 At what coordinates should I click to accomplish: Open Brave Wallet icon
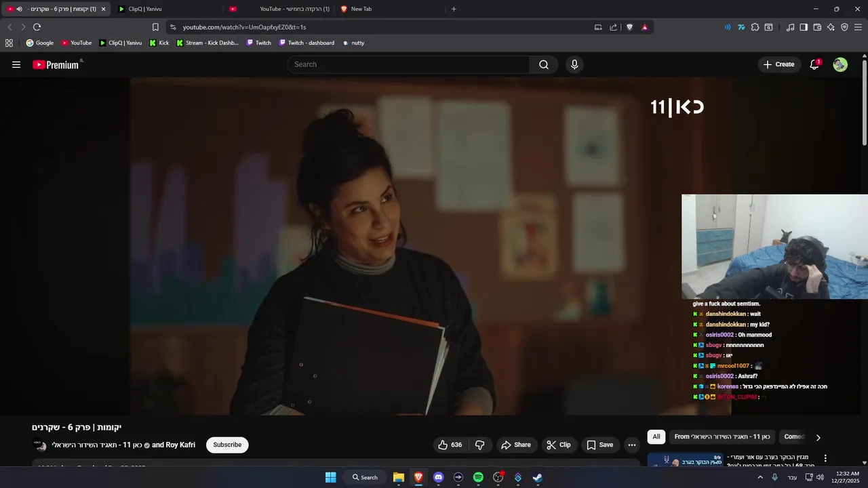tap(817, 27)
